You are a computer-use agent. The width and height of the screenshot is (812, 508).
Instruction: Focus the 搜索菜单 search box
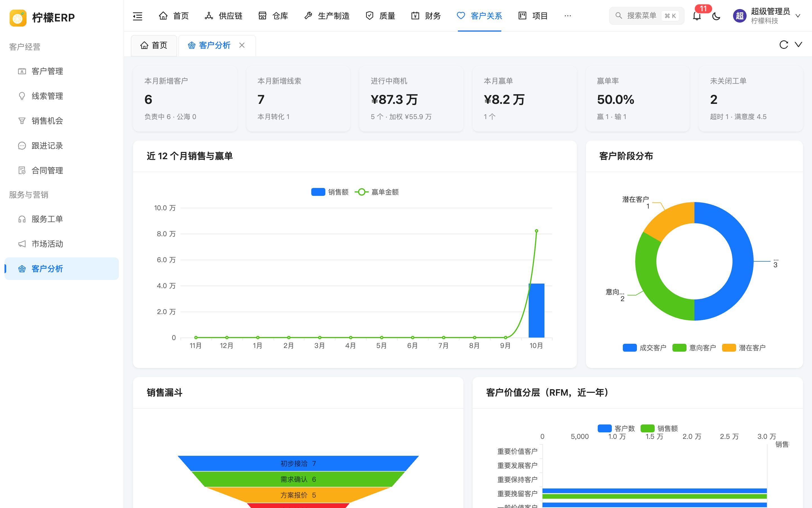(x=646, y=16)
